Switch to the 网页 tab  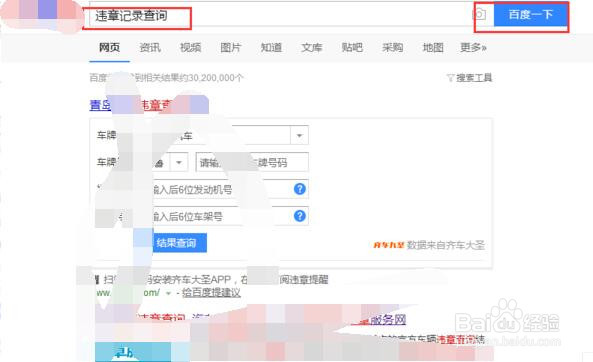coord(109,48)
